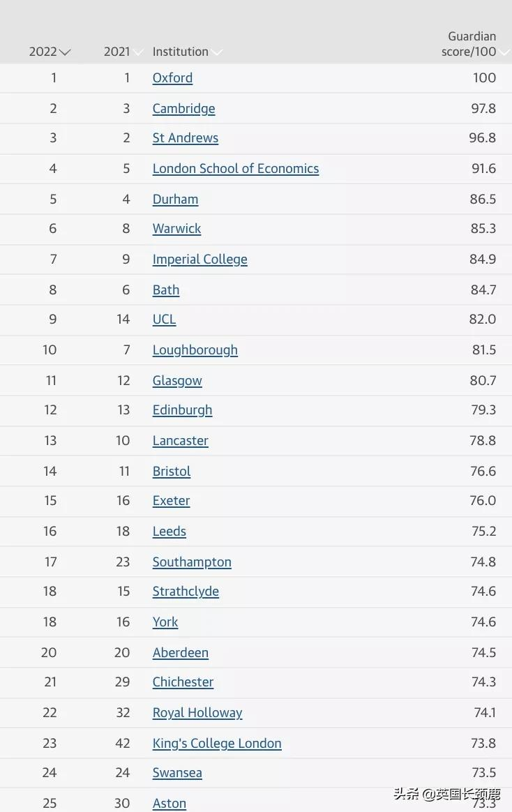
Task: Open the UCL link
Action: [164, 319]
